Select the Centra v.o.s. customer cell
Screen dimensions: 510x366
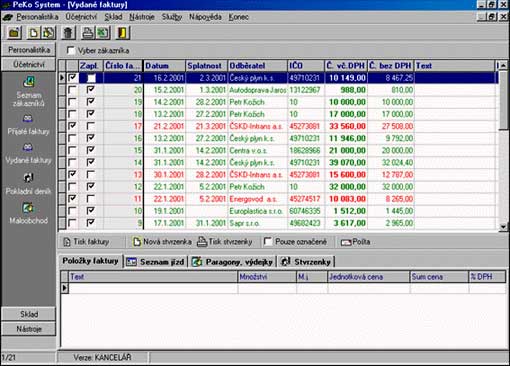tap(258, 150)
